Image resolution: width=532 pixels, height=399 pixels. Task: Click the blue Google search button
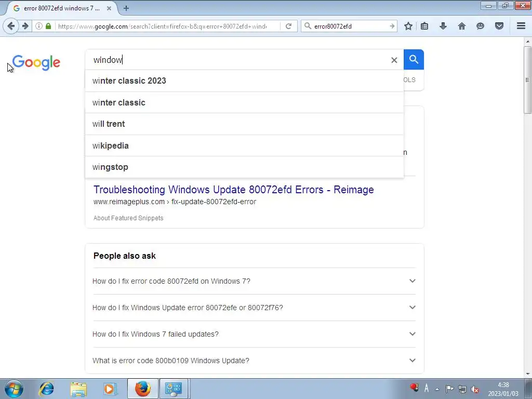coord(414,59)
